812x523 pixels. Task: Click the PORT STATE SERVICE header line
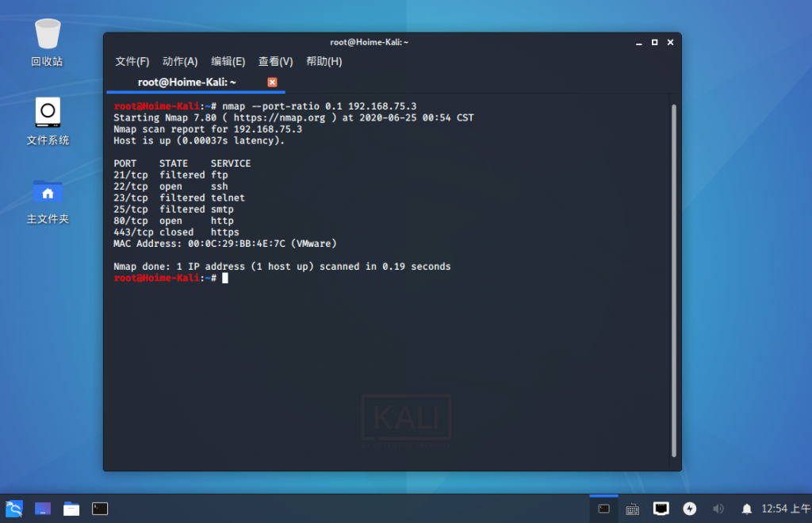click(182, 163)
